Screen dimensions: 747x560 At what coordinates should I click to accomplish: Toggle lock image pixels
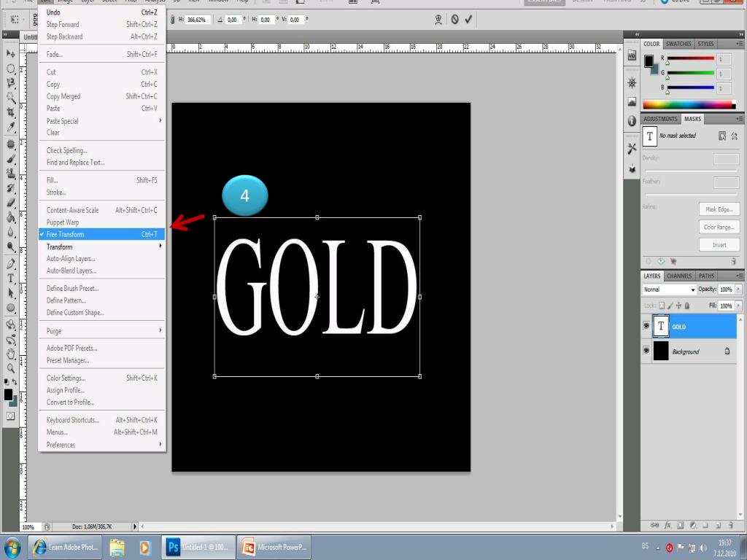(670, 306)
